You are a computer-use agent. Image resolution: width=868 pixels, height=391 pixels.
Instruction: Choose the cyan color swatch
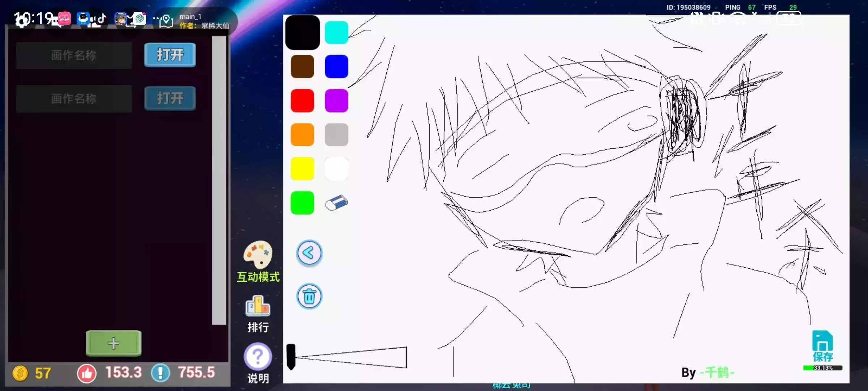pyautogui.click(x=336, y=33)
